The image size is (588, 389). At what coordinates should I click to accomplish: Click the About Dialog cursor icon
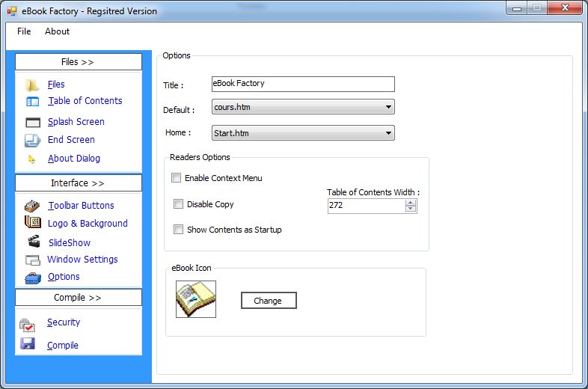click(x=31, y=159)
